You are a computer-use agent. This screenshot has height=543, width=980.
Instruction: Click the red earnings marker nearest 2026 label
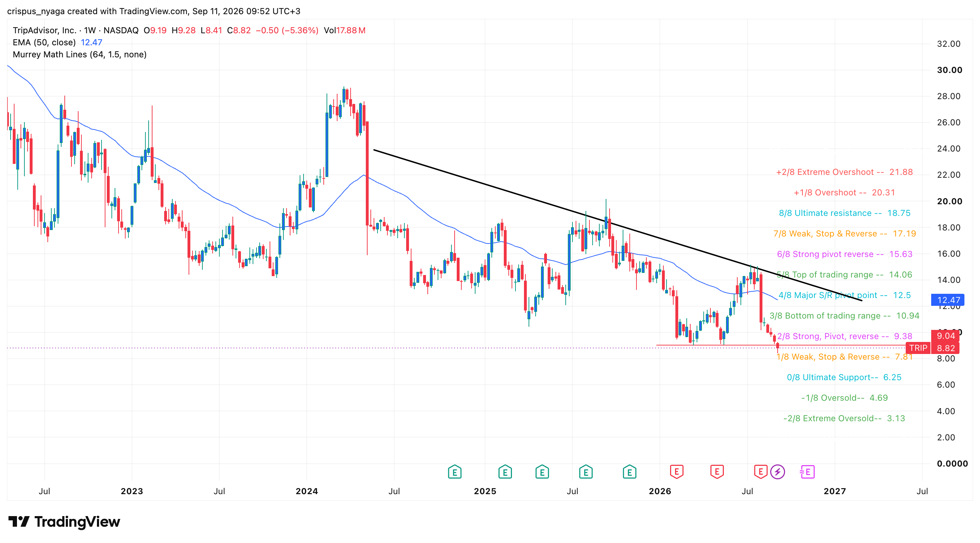pyautogui.click(x=676, y=472)
